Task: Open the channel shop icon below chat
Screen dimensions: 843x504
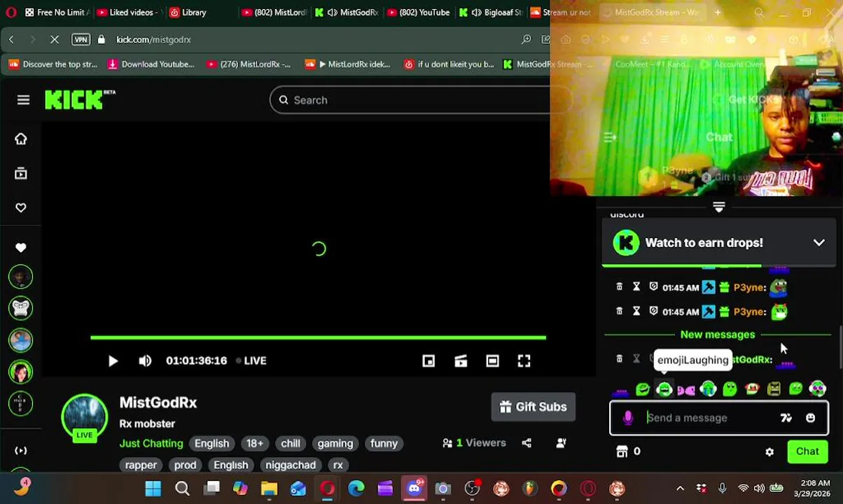Action: pos(622,451)
